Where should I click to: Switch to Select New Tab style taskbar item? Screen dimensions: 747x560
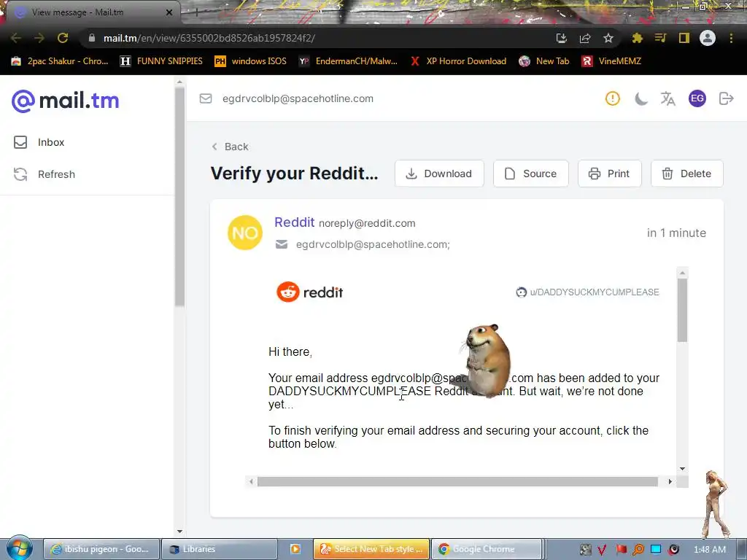371,549
